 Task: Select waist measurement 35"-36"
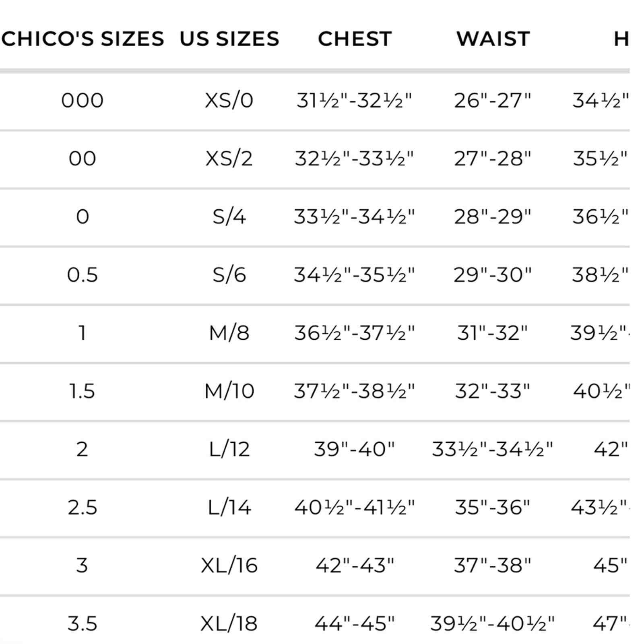pyautogui.click(x=493, y=507)
